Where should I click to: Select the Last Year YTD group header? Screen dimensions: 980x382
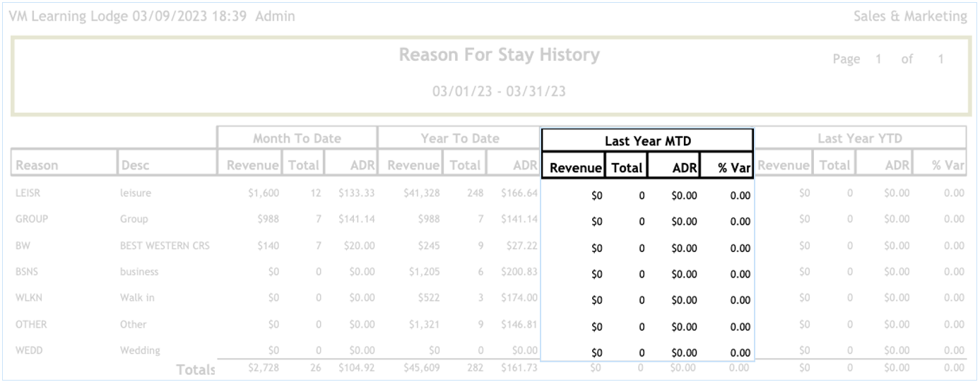[860, 138]
